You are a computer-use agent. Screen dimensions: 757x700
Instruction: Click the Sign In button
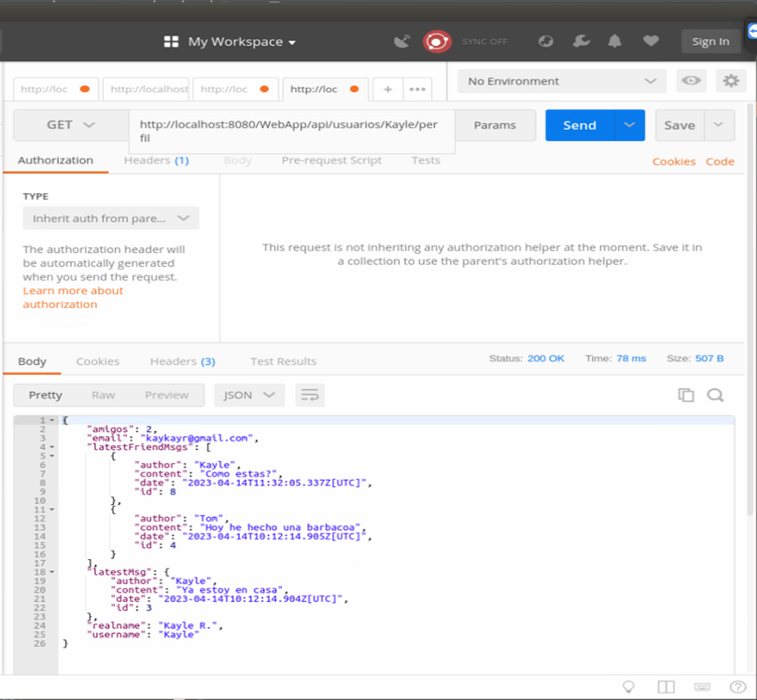710,41
